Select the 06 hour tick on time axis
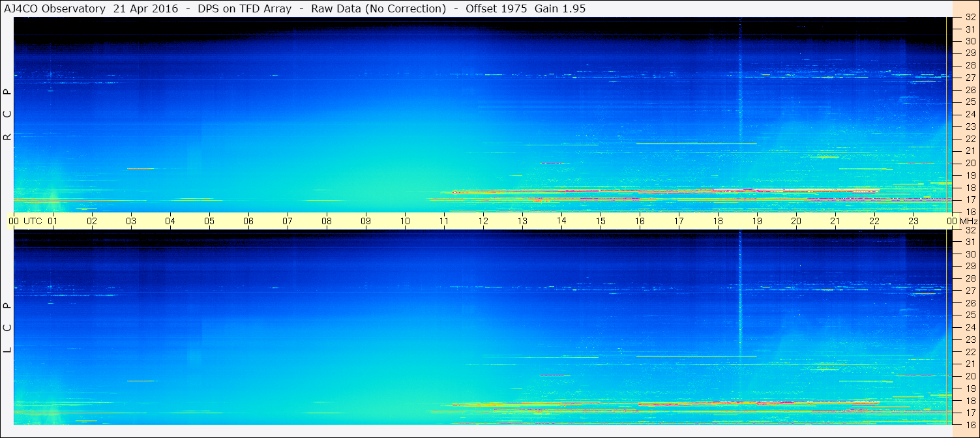 coord(248,221)
